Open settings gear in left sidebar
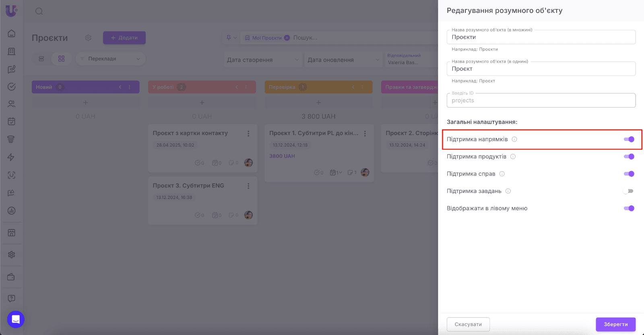 click(12, 254)
